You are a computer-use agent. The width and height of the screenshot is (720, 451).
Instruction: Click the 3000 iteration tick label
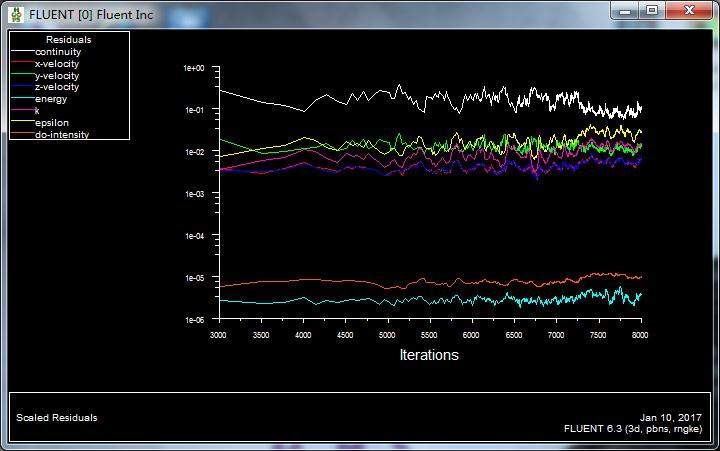point(218,335)
